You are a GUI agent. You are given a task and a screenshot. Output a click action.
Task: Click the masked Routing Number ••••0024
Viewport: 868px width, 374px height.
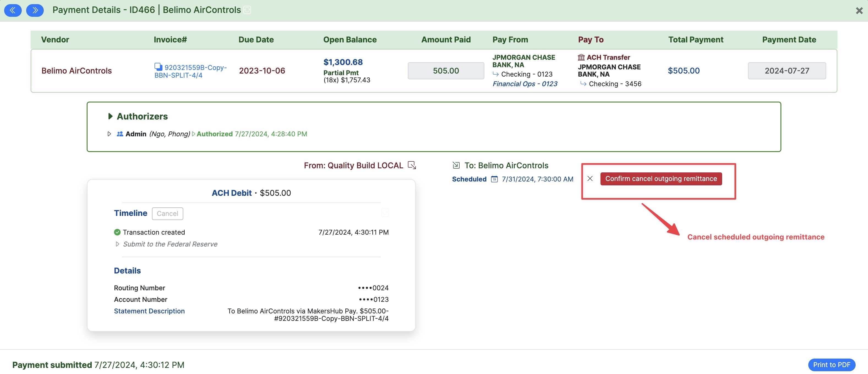(x=373, y=288)
